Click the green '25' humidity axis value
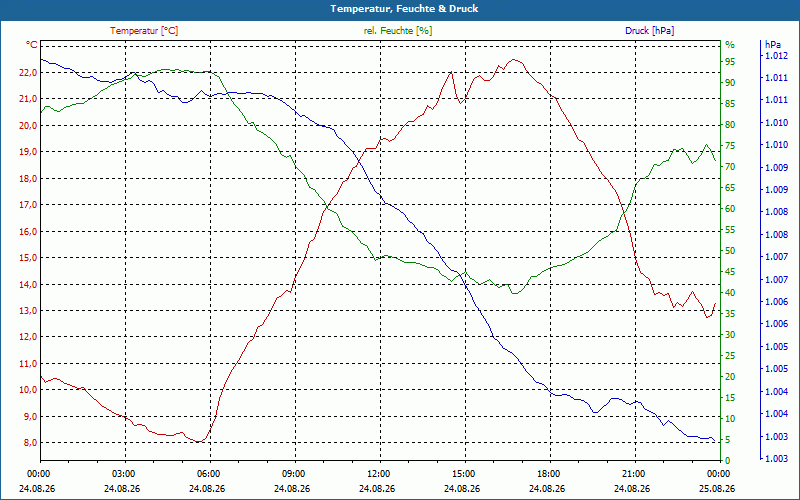The width and height of the screenshot is (800, 500). [730, 356]
